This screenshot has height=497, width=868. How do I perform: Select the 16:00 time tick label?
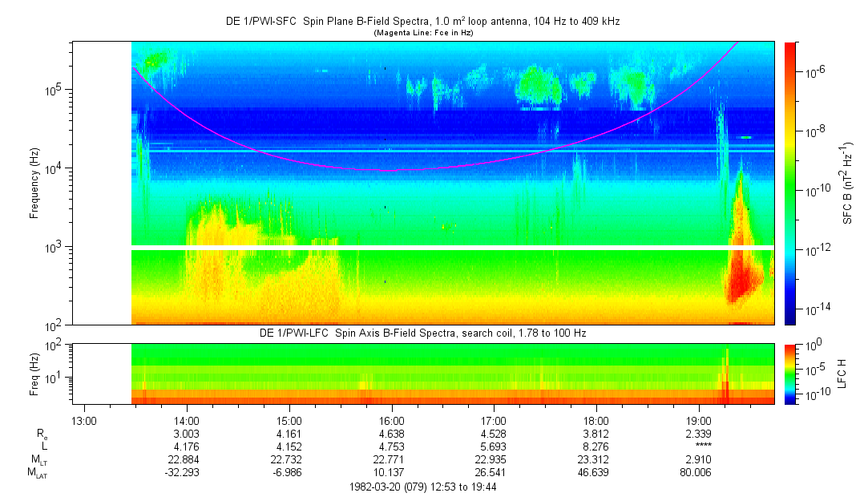(x=391, y=420)
